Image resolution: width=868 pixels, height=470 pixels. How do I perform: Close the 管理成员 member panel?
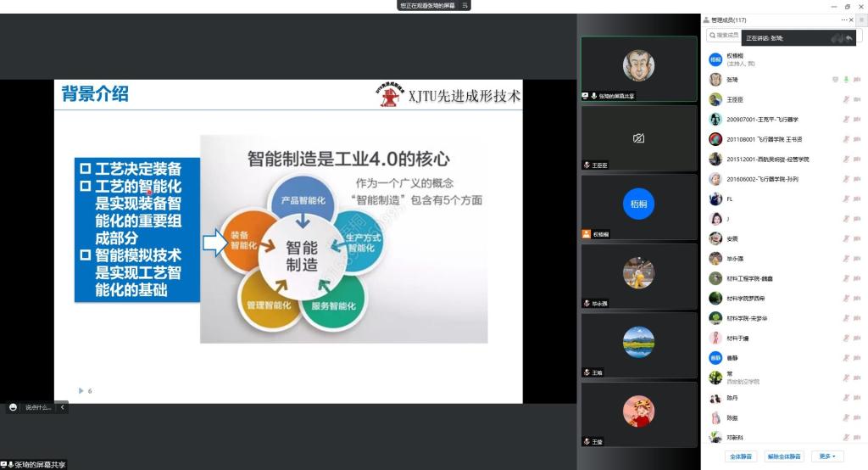(x=851, y=20)
